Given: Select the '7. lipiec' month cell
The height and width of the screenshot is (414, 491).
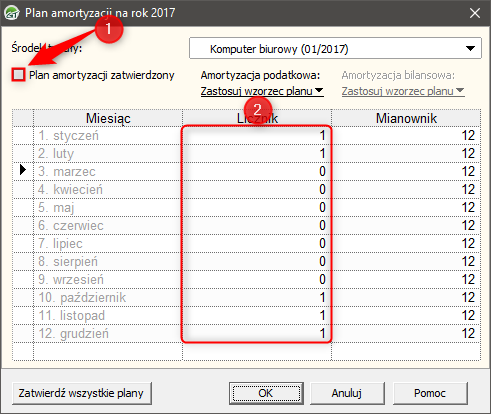Looking at the screenshot, I should tap(108, 243).
